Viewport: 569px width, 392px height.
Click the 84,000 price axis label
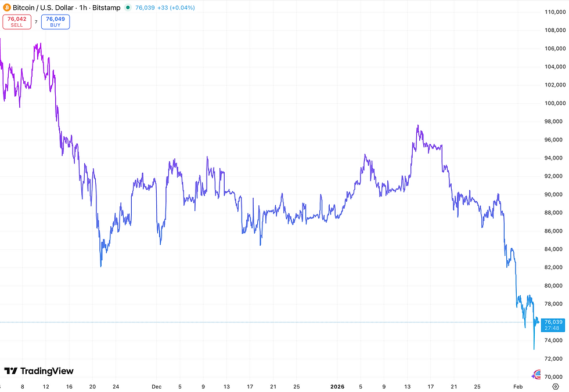[x=554, y=249]
